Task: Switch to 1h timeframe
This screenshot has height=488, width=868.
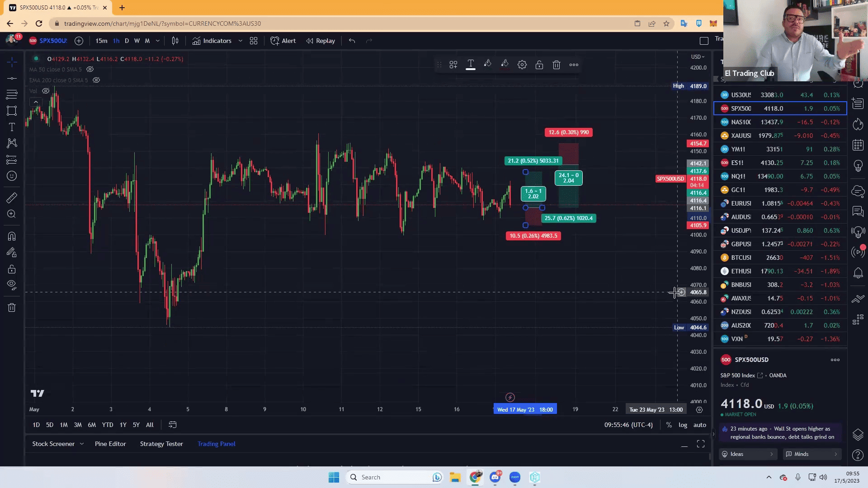Action: 116,41
